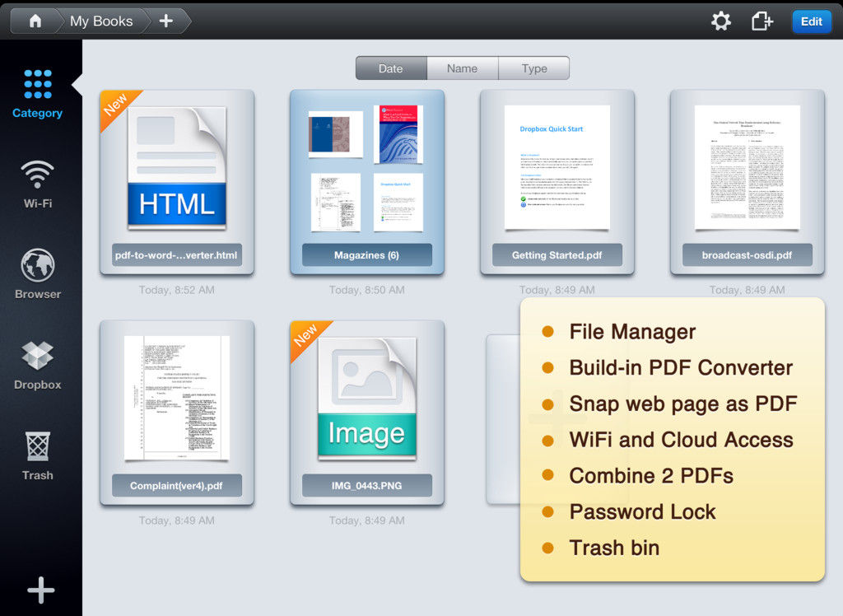Sort books by Type
This screenshot has width=843, height=616.
533,68
